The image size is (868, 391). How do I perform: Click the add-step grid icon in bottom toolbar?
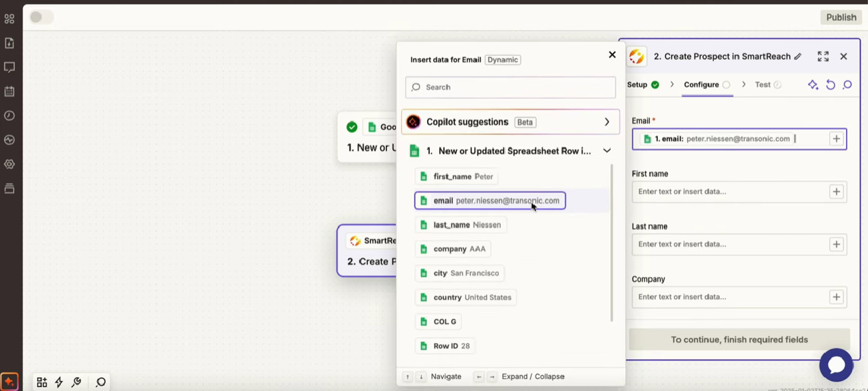click(42, 382)
